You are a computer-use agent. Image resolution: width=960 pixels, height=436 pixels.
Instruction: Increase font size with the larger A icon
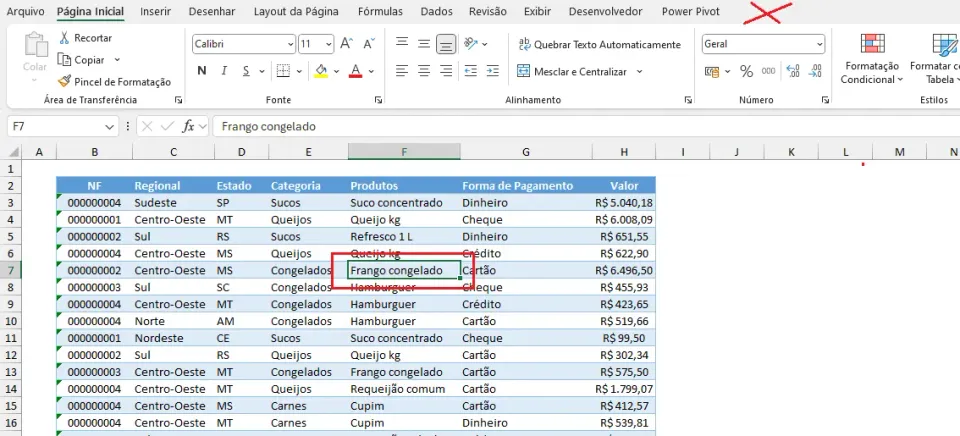[x=347, y=43]
